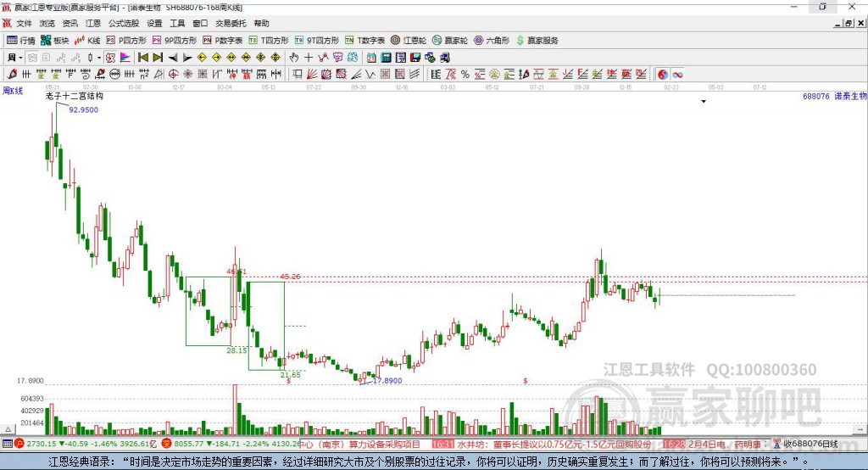The height and width of the screenshot is (470, 868).
Task: Click the 深 Shenzhen index indicator
Action: [x=167, y=444]
